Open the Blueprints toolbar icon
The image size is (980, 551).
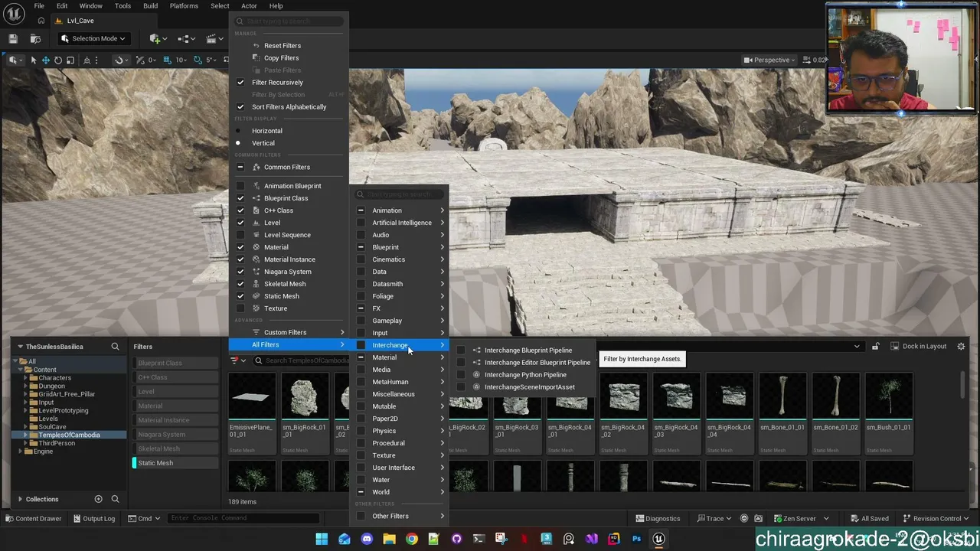[x=185, y=38]
